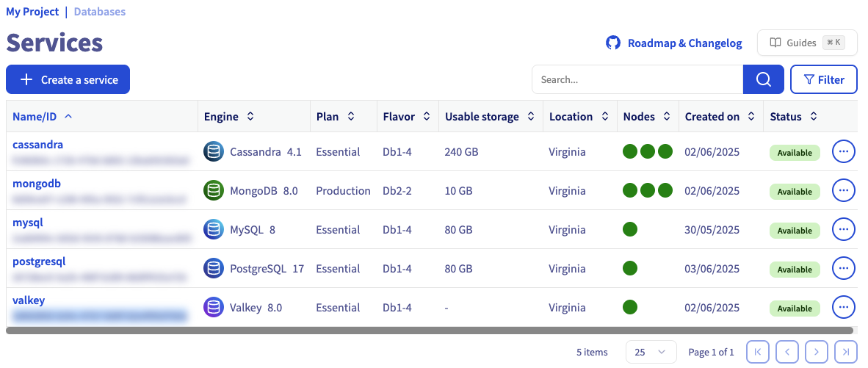Open three-dot menu for valkey service

tap(843, 307)
